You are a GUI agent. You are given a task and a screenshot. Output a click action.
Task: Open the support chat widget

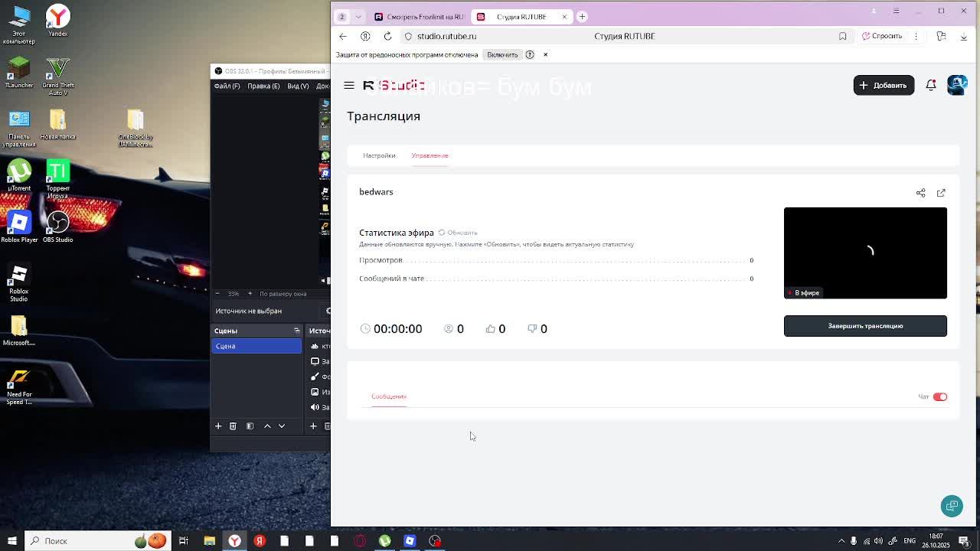coord(952,506)
